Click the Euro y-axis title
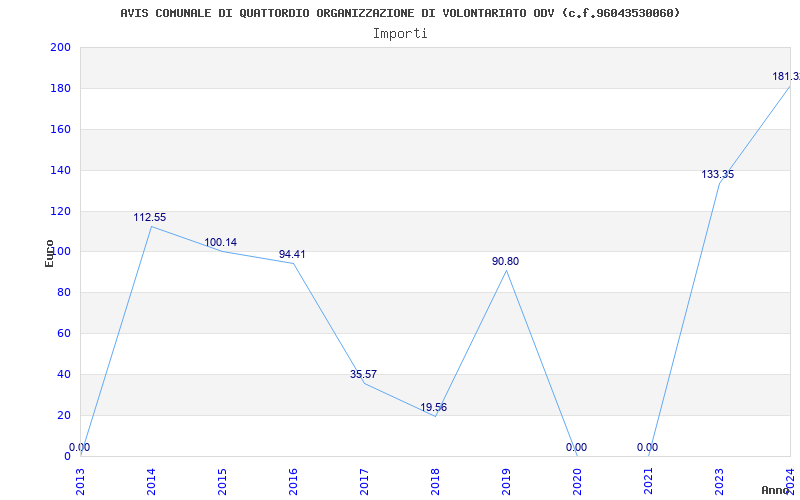800x500 pixels. pos(49,252)
